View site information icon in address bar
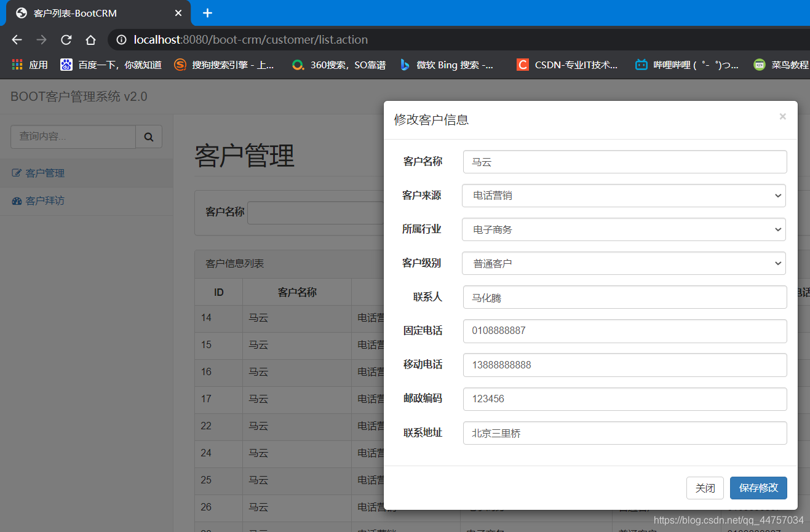The height and width of the screenshot is (532, 810). [x=122, y=40]
